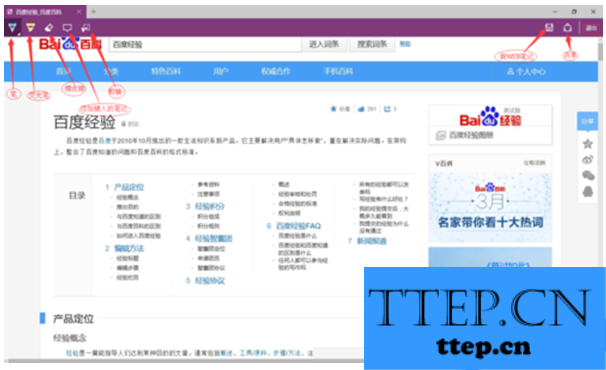This screenshot has height=370, width=606.
Task: Activate the Clip tool
Action: point(85,27)
